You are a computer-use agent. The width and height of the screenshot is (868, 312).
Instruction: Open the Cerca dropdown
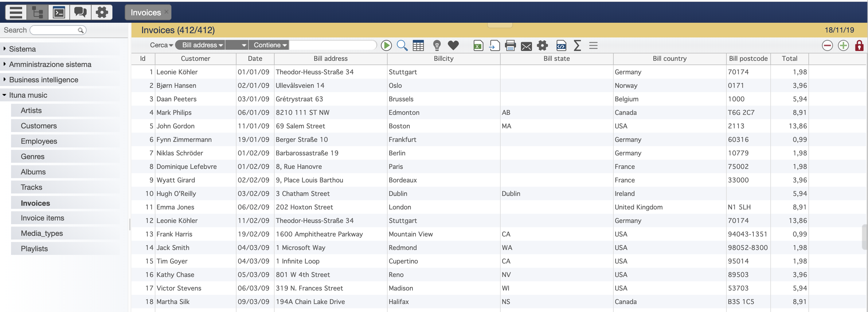[x=161, y=45]
